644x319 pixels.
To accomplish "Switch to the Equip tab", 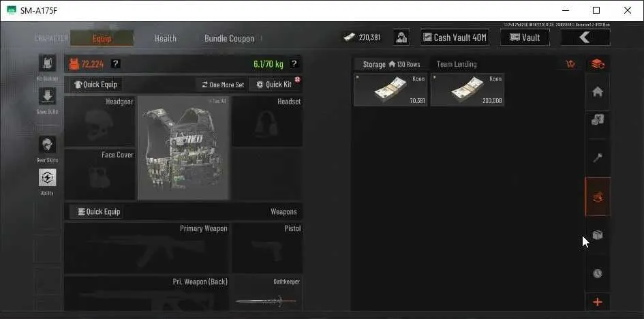I will click(102, 38).
